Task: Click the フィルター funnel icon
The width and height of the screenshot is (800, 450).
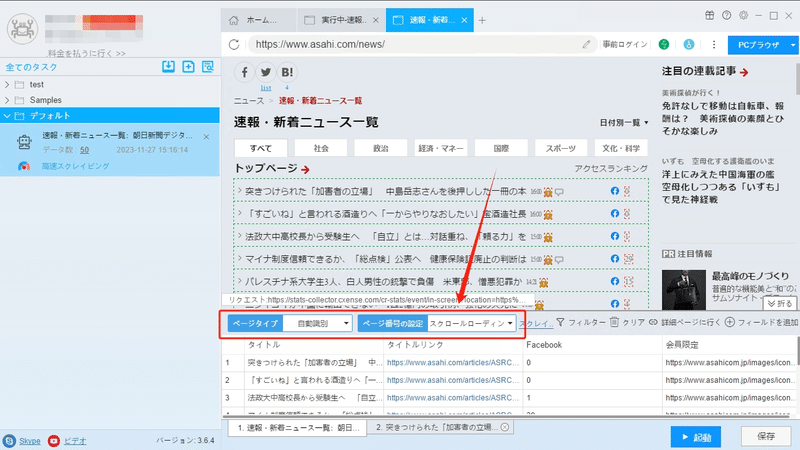Action: tap(560, 322)
